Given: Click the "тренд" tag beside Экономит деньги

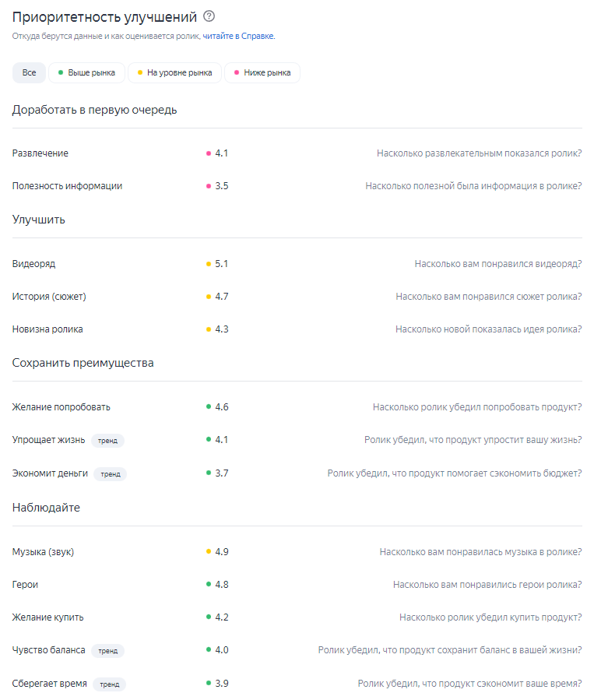Looking at the screenshot, I should (x=111, y=474).
